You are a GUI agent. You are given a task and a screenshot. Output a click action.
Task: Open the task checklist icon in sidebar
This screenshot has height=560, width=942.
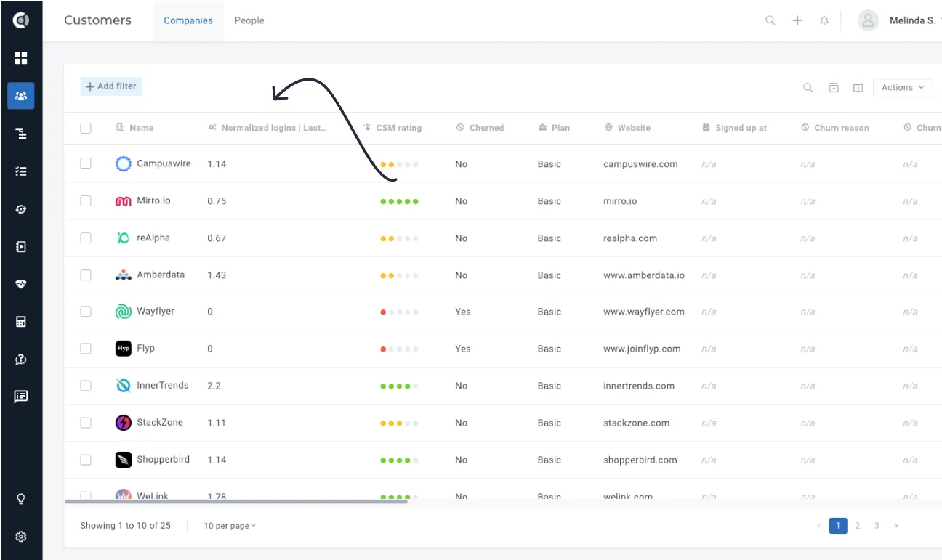click(x=21, y=171)
